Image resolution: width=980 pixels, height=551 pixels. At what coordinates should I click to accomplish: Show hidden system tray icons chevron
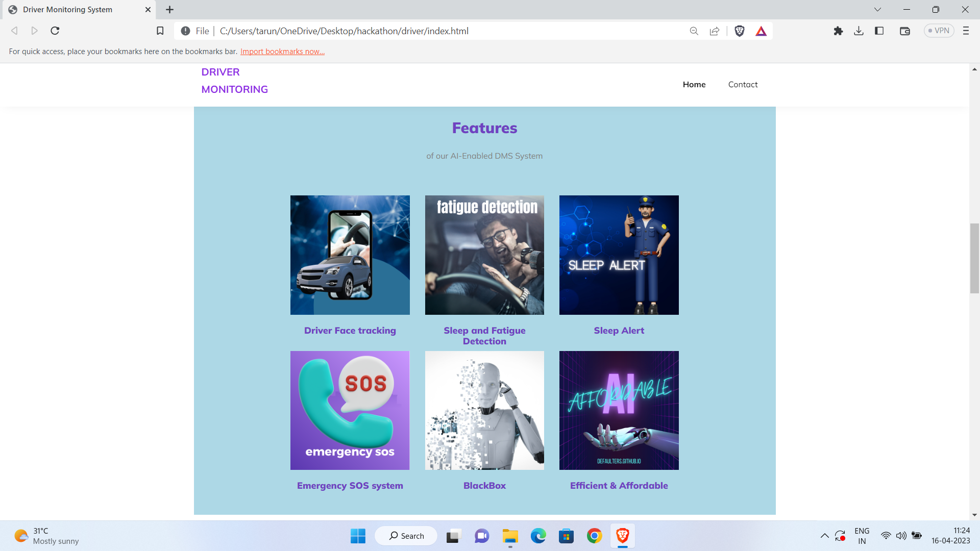824,536
